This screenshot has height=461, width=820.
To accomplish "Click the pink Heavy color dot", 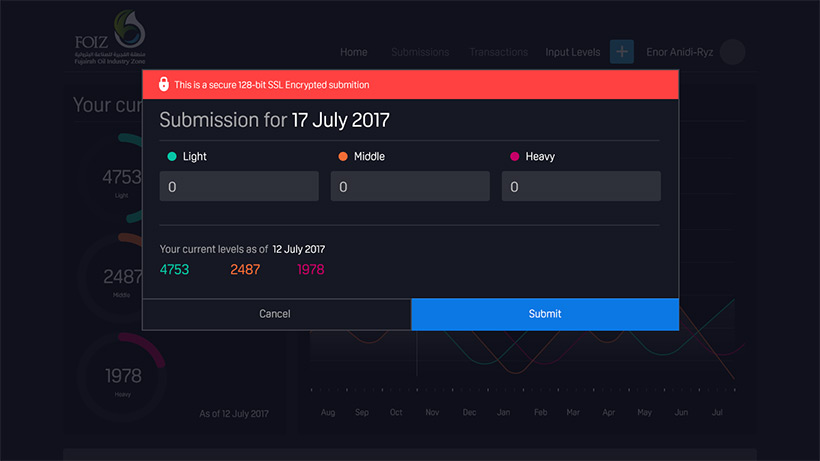I will tap(514, 156).
